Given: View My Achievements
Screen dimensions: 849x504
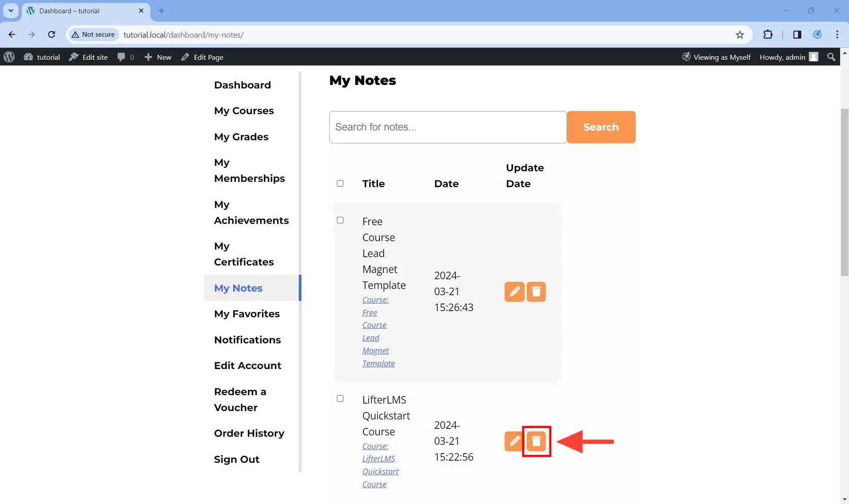Looking at the screenshot, I should pos(251,212).
